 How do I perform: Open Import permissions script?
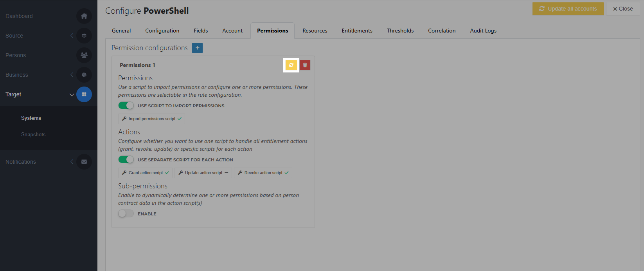[x=152, y=119]
